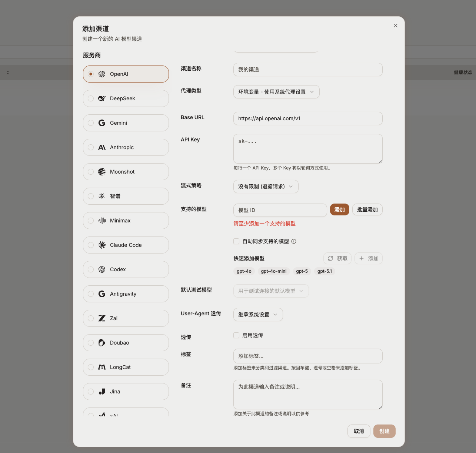
Task: Select the Zai provider option
Action: tap(126, 318)
